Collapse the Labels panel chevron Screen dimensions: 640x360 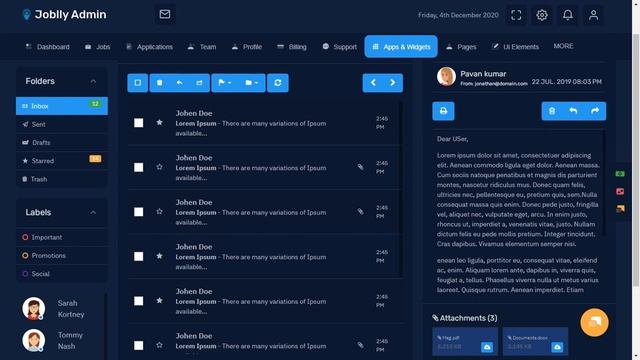point(93,212)
